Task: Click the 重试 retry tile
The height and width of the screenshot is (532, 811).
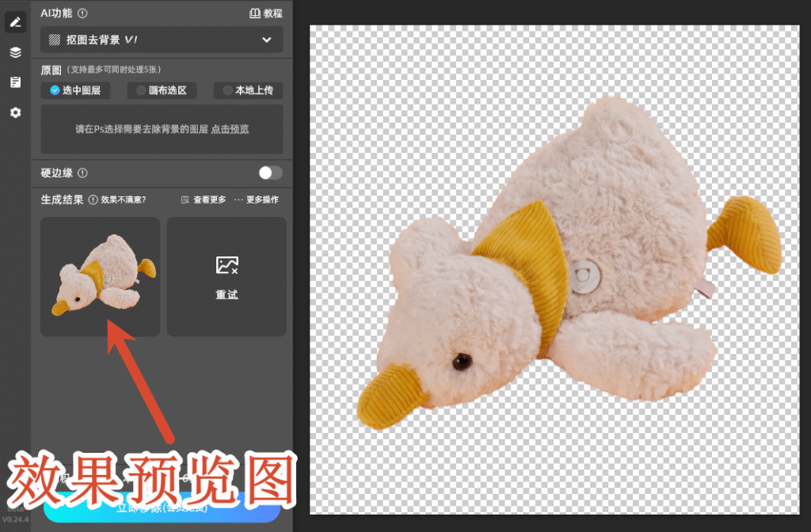Action: point(227,276)
